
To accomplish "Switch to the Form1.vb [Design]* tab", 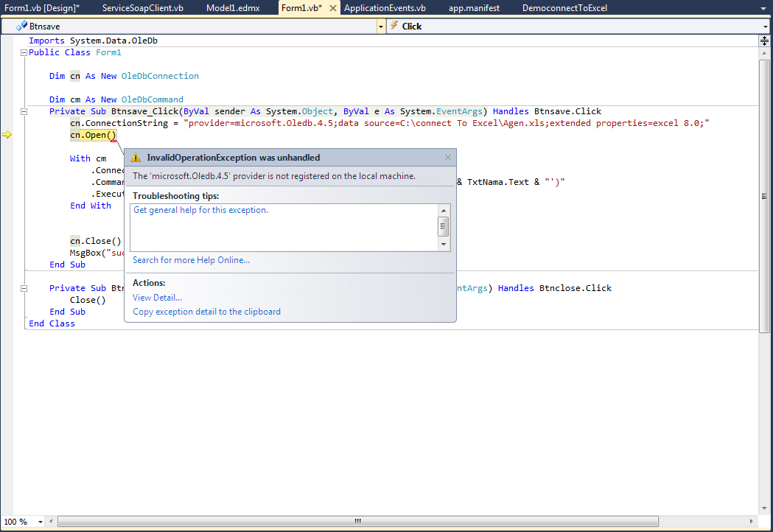I will (x=42, y=8).
